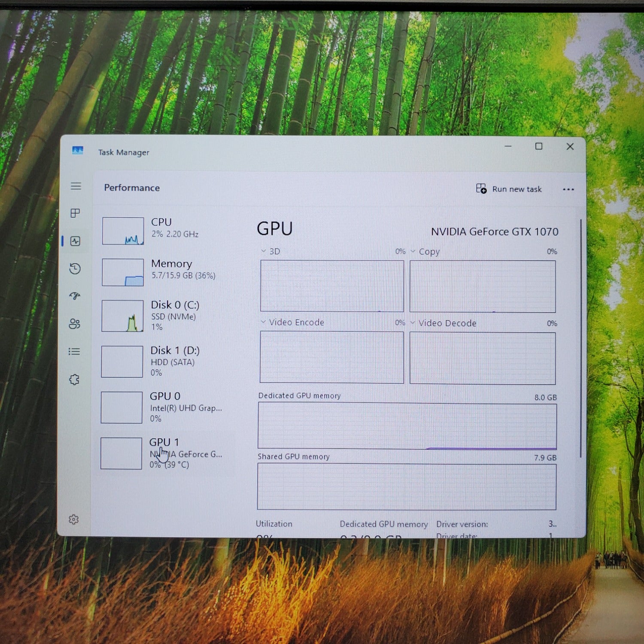Collapse the Video Decode graph section
644x644 pixels.
(x=413, y=323)
